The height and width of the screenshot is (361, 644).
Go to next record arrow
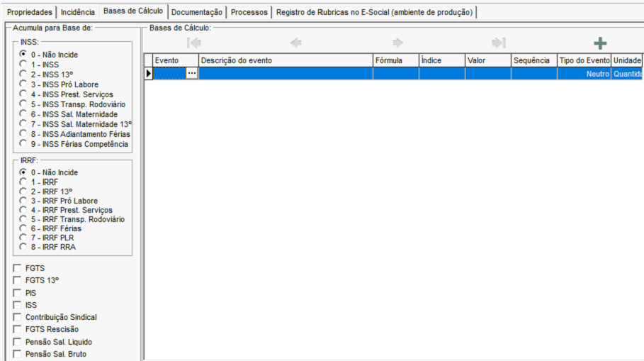[397, 43]
